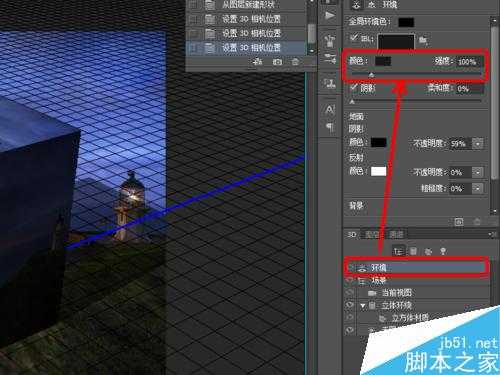The height and width of the screenshot is (375, 500).
Task: Collapse the 立体环绕 tree item arrow
Action: (363, 305)
